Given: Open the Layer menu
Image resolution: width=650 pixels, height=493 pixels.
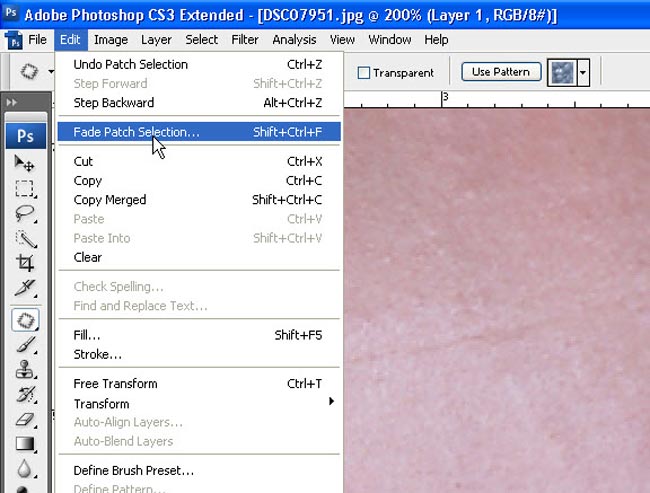Looking at the screenshot, I should click(156, 40).
